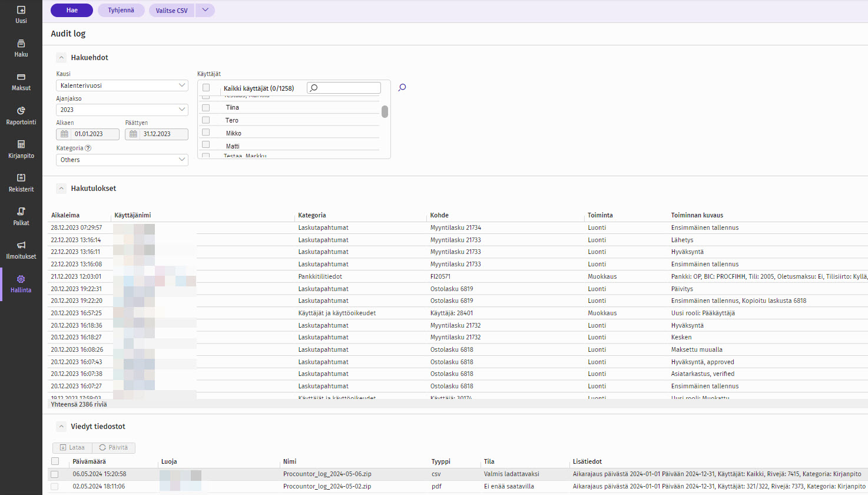Click the Procountor_log_2024-05-06.zip file name
This screenshot has width=868, height=495.
click(327, 474)
